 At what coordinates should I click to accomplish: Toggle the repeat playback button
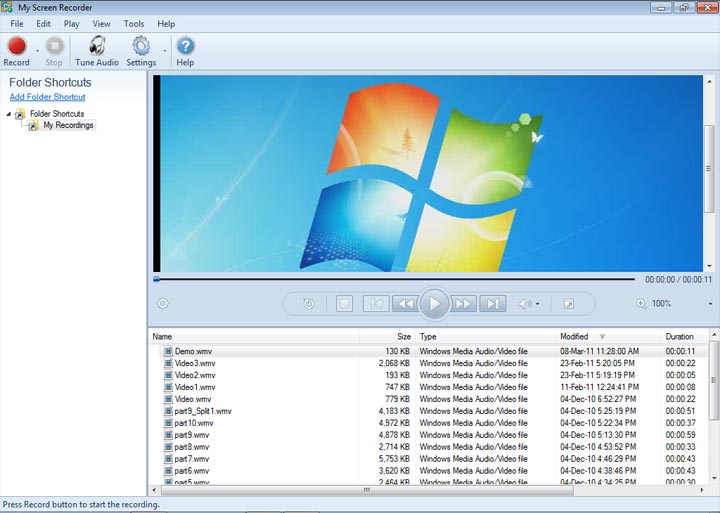pos(309,304)
